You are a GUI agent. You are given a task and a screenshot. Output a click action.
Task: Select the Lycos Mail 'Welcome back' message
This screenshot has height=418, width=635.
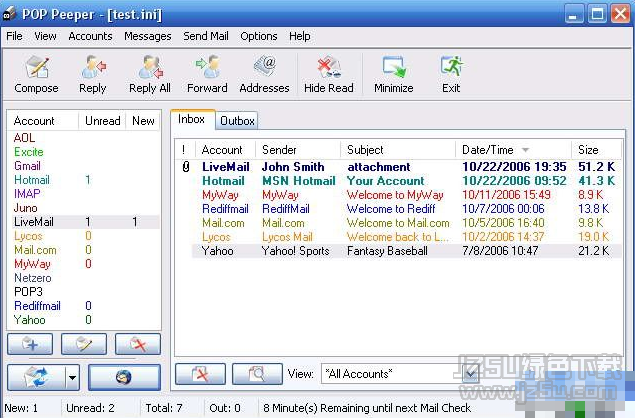tap(399, 237)
